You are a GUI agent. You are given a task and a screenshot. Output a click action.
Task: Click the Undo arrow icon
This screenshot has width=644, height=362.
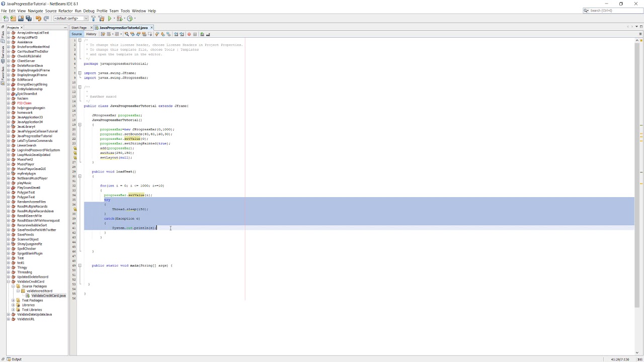click(38, 19)
